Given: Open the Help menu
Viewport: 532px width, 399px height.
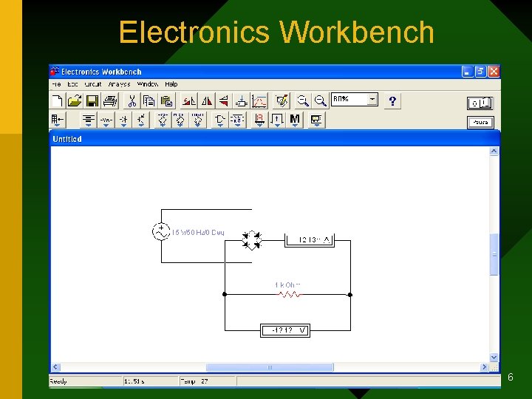Looking at the screenshot, I should 171,84.
